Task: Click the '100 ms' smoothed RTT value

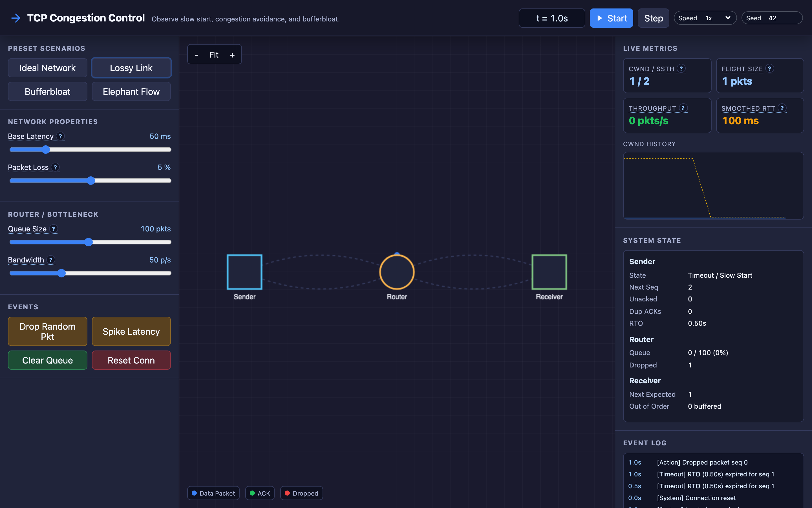Action: 740,121
